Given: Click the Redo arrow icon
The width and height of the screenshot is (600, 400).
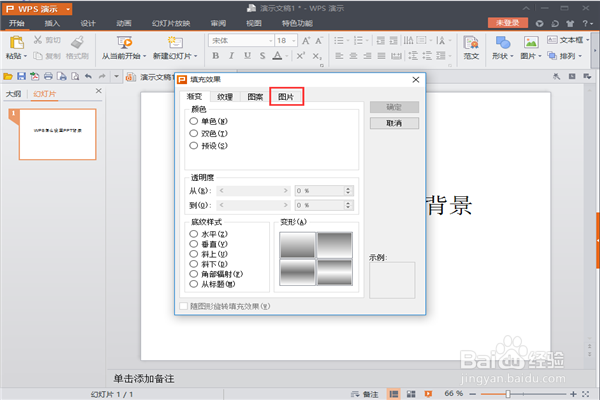Looking at the screenshot, I should coord(102,77).
